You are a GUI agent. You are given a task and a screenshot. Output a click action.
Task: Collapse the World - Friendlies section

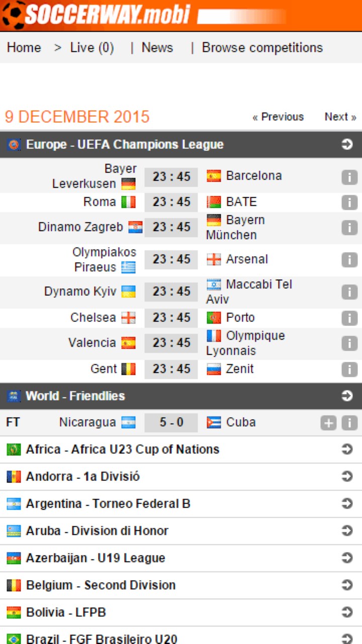pos(347,396)
